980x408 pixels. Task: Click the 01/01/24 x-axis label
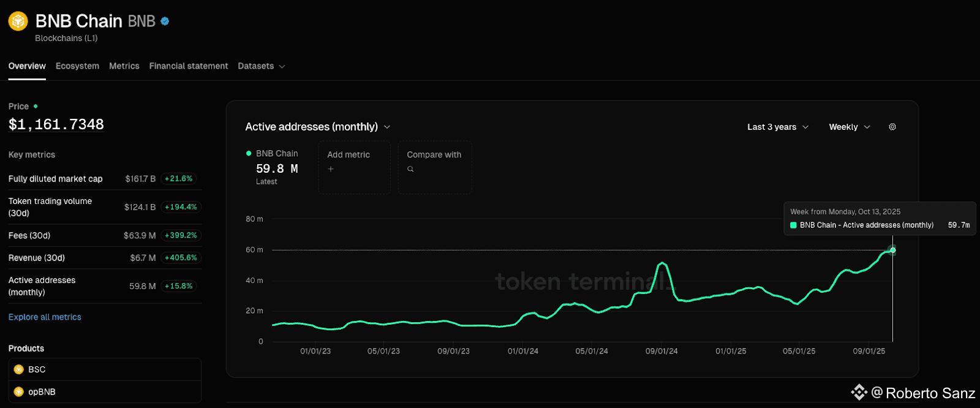click(x=523, y=351)
